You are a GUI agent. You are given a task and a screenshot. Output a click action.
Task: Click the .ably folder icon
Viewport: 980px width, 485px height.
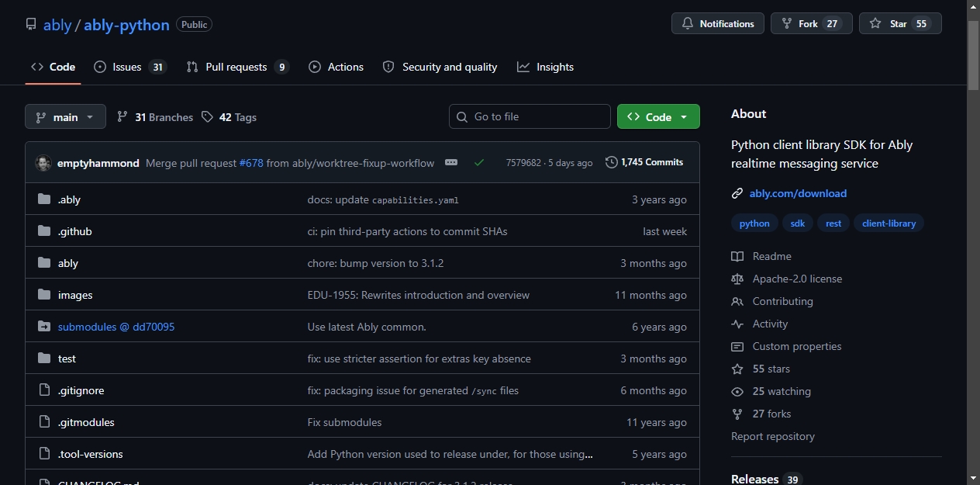coord(44,199)
